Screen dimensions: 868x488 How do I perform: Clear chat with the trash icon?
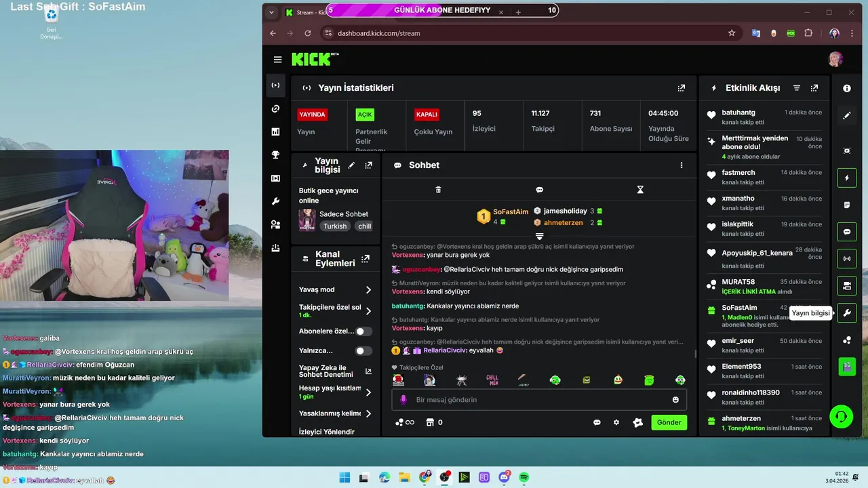pos(438,190)
